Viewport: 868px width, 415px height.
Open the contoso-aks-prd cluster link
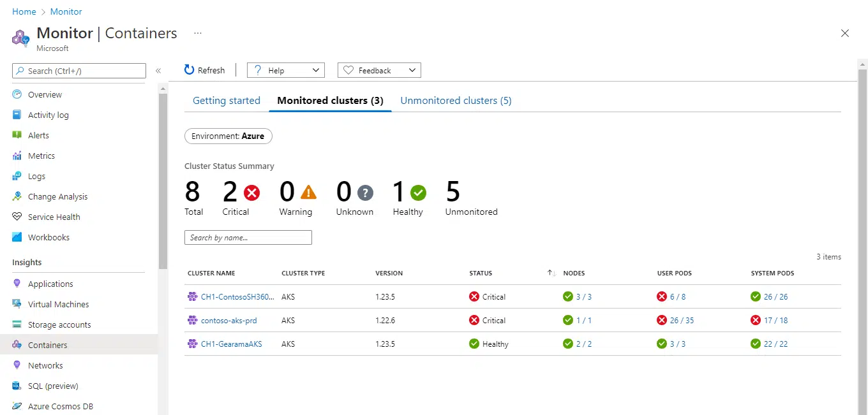pos(230,320)
